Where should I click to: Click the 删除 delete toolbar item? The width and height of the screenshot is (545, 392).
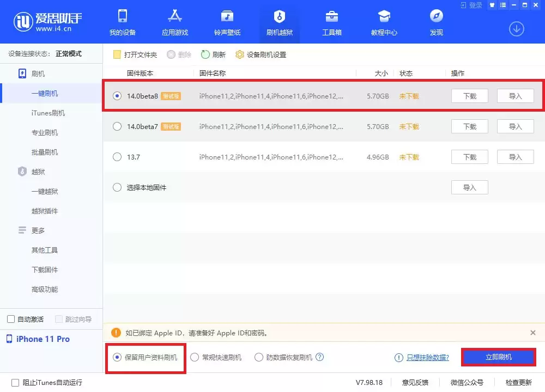coord(179,54)
